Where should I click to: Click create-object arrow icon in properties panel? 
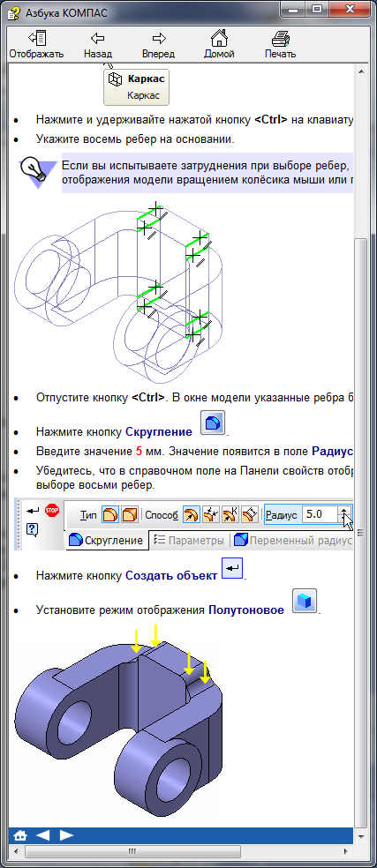click(33, 511)
